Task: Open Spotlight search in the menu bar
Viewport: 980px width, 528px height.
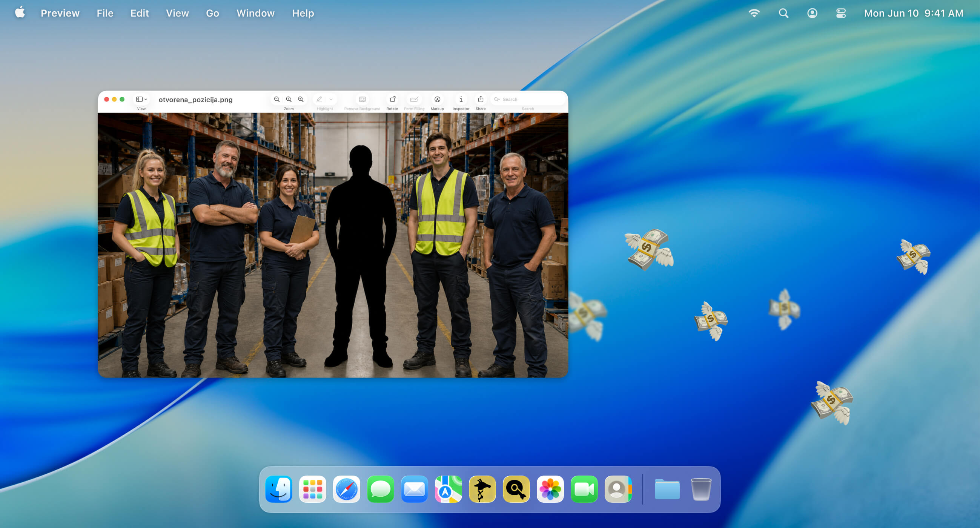Action: tap(783, 13)
